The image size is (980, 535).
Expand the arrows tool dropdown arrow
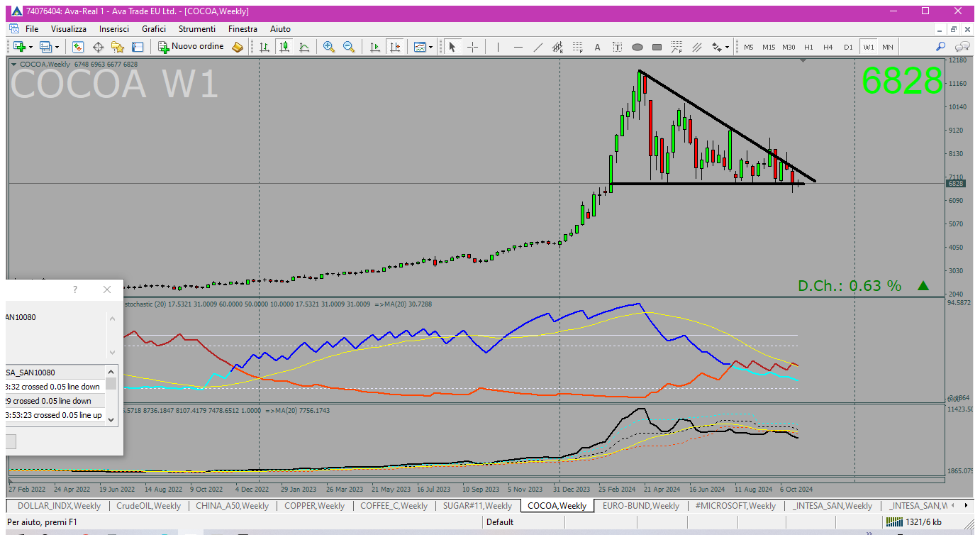coord(727,47)
